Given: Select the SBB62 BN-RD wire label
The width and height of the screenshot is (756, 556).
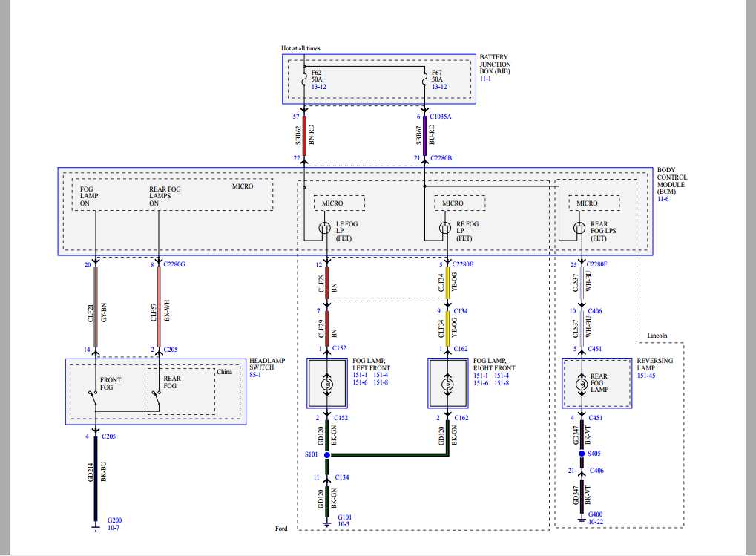Looking at the screenshot, I should (x=305, y=135).
